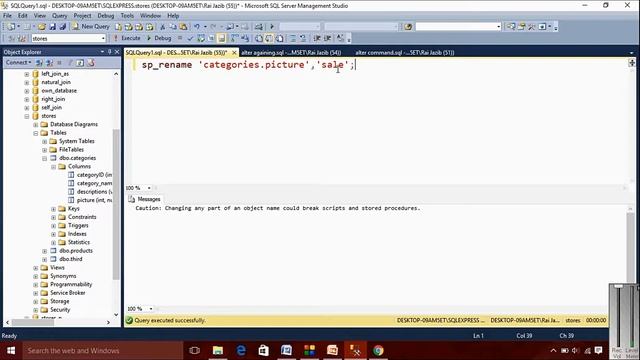This screenshot has width=640, height=360.
Task: Click the Change Connection icon
Action: 22,38
